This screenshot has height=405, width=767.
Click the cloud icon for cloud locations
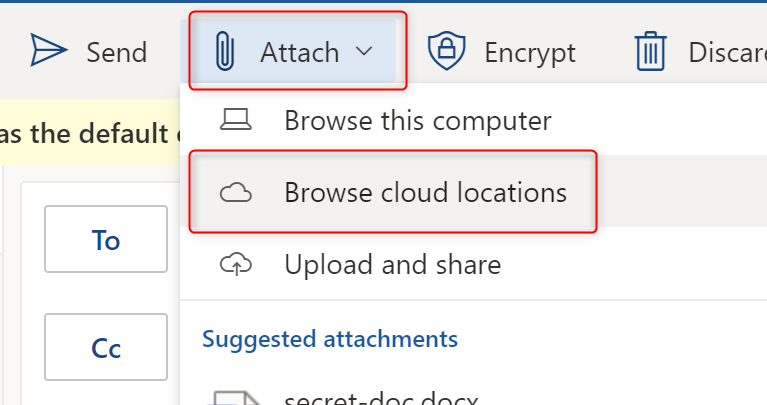236,192
